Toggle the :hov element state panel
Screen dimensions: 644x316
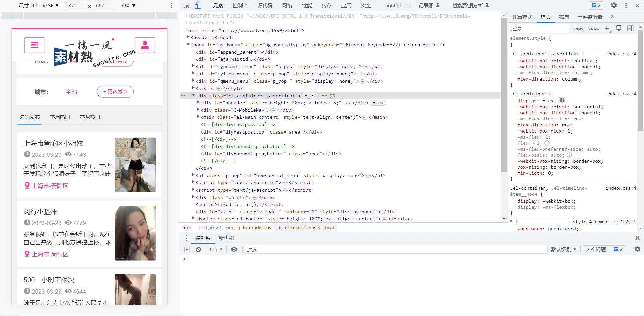[578, 29]
